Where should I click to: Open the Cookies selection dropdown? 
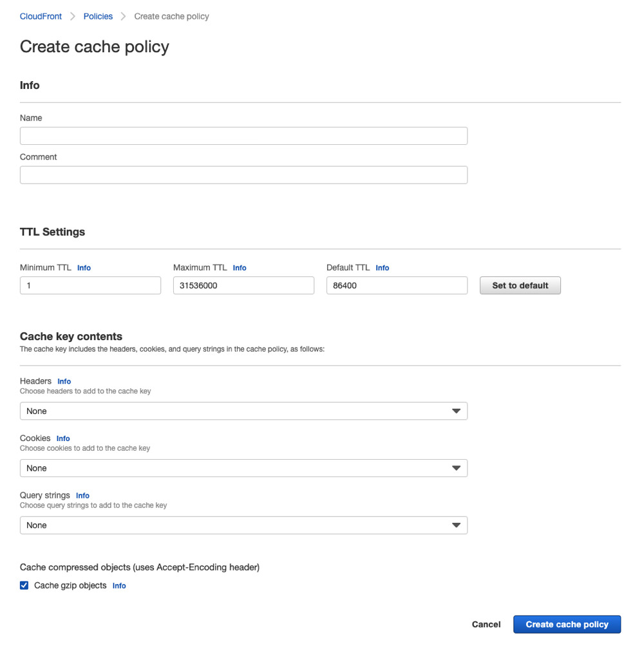[243, 468]
